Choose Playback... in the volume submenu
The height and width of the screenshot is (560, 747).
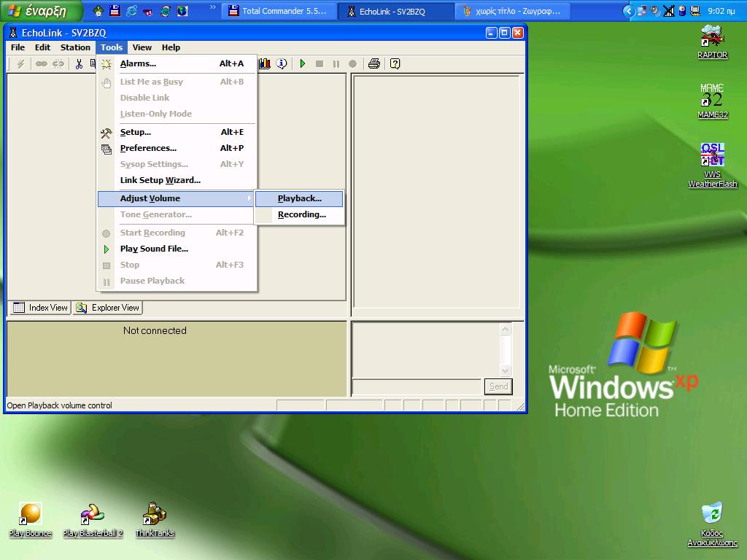[299, 198]
